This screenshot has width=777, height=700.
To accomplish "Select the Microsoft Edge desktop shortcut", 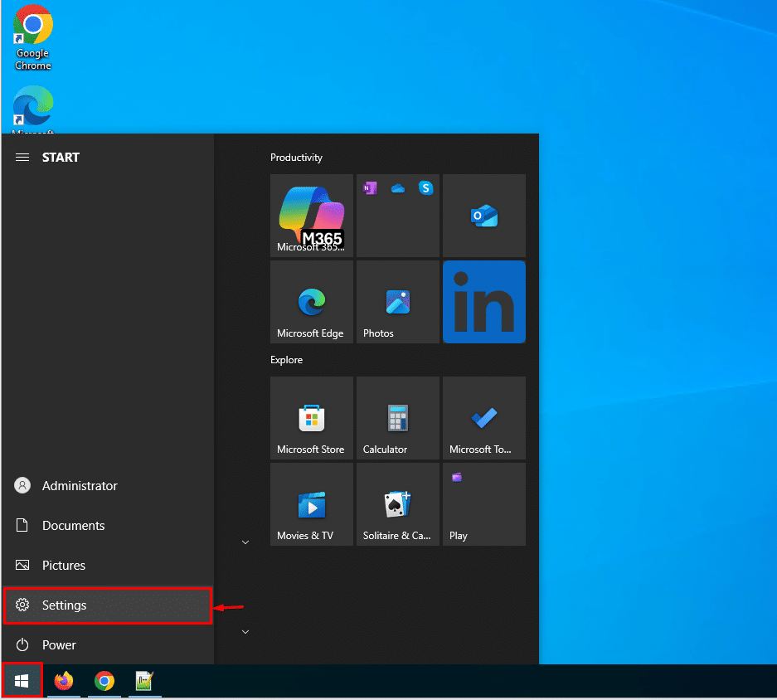I will (32, 109).
